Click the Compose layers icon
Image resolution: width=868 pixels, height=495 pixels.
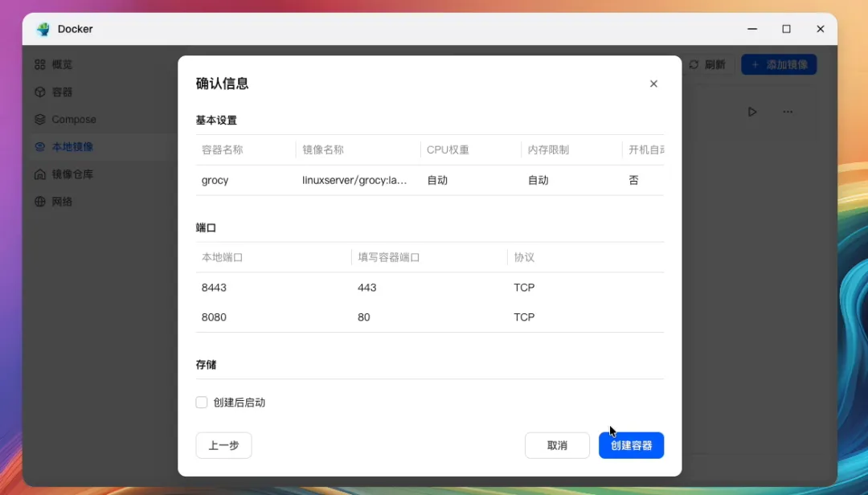40,119
